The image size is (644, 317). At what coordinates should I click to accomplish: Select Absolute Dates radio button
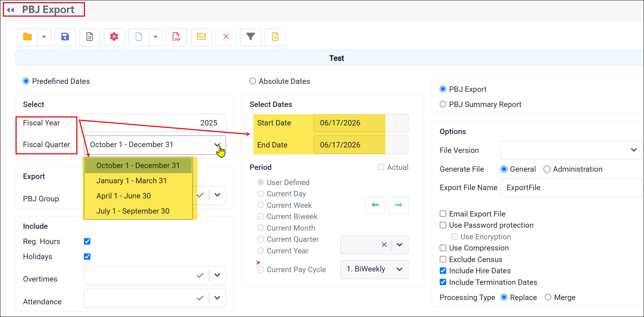click(x=253, y=81)
